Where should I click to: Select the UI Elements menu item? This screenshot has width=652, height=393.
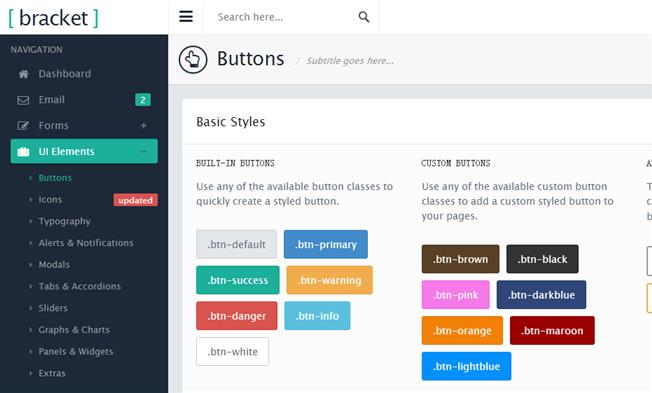[84, 151]
